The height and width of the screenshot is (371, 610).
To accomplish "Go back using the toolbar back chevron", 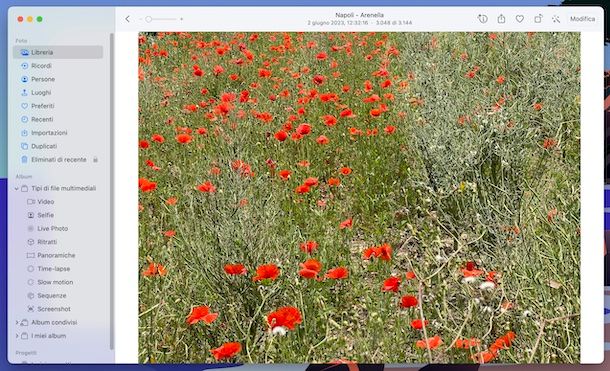I will click(127, 19).
